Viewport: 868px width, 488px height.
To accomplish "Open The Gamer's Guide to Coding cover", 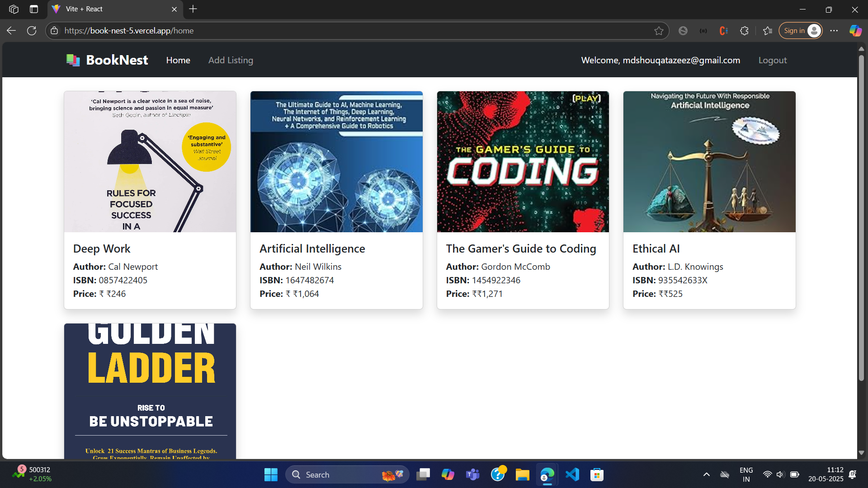I will coord(523,162).
